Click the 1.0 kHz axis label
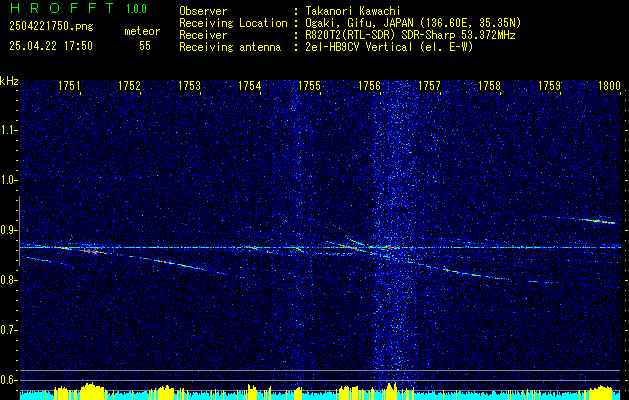Screen dimensions: 629x400 [8, 180]
